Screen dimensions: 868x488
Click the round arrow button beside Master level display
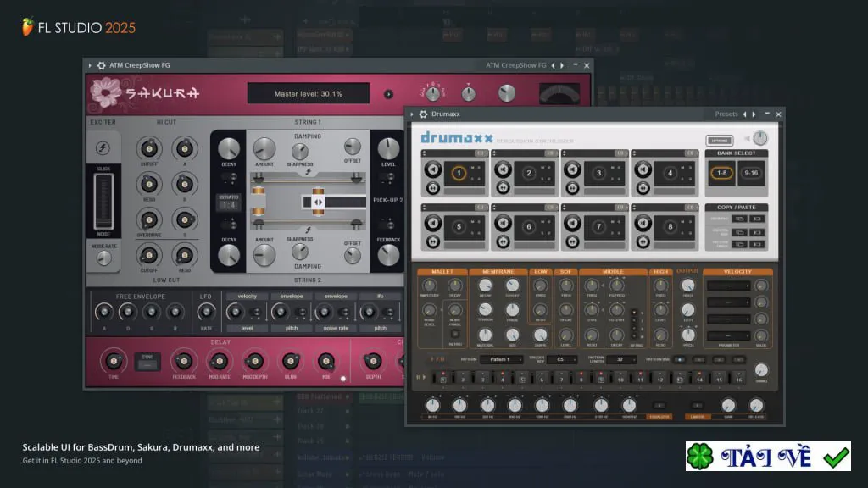(388, 94)
